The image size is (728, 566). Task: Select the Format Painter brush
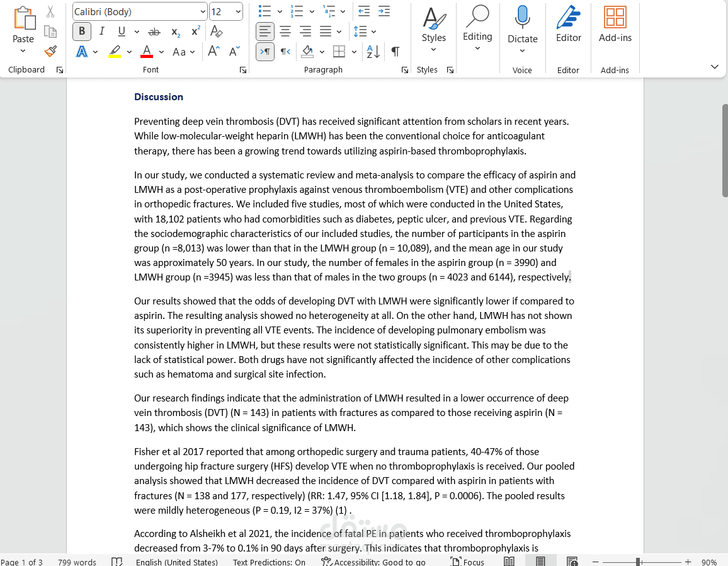click(x=50, y=51)
